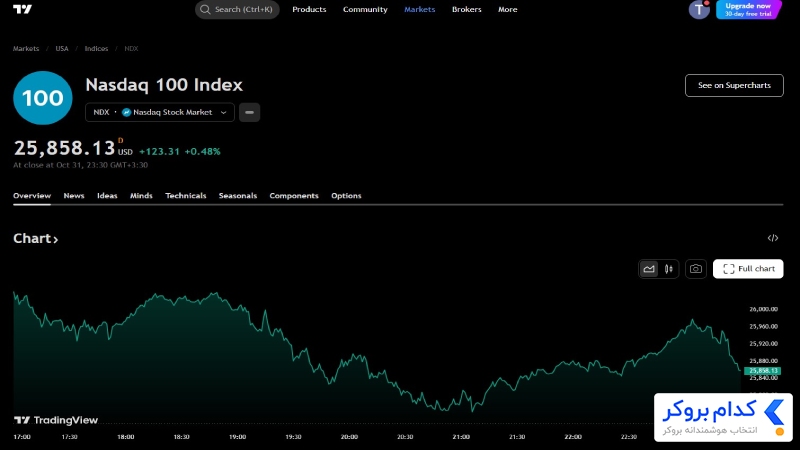Screen dimensions: 800x450
Task: Switch chart to candlestick style icon
Action: coord(668,269)
